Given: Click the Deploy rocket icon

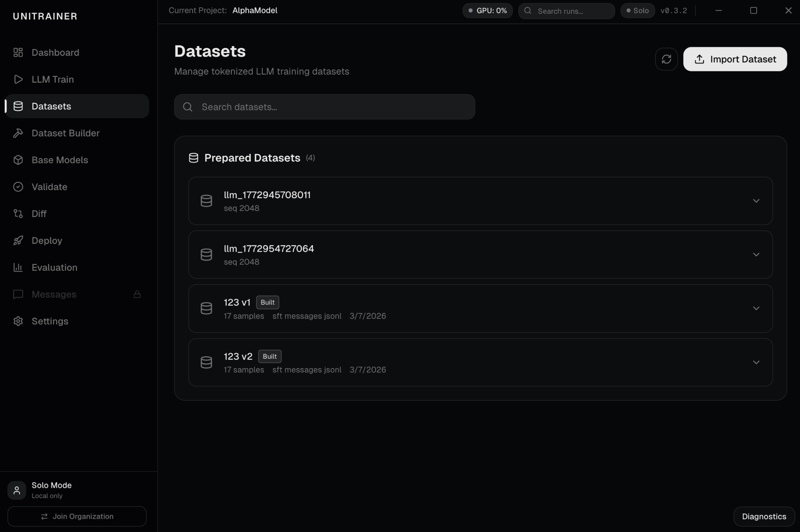Looking at the screenshot, I should coord(18,241).
